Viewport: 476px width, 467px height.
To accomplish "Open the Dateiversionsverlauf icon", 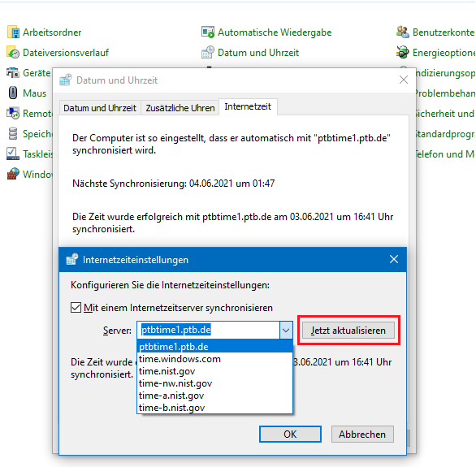I will (x=13, y=53).
